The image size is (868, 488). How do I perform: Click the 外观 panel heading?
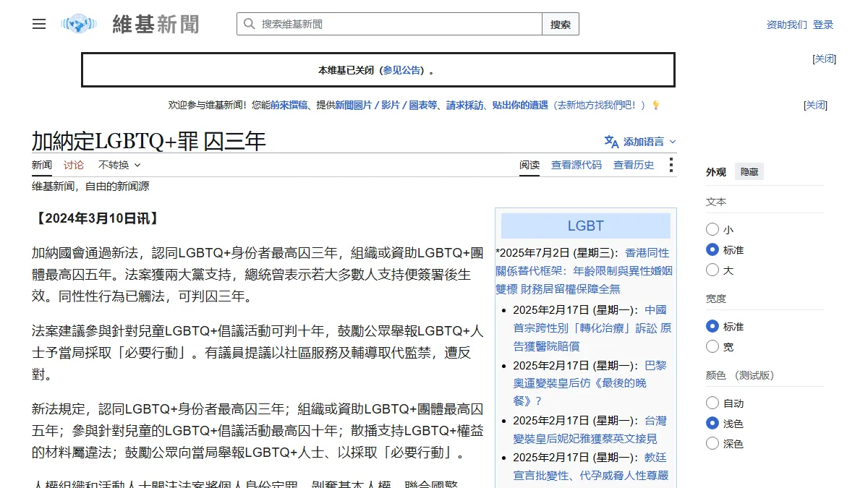716,172
